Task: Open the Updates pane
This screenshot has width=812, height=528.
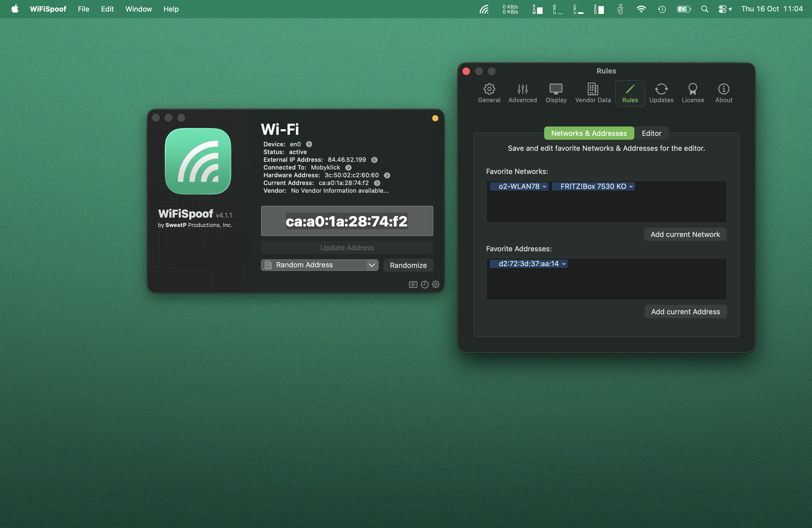Action: 661,93
